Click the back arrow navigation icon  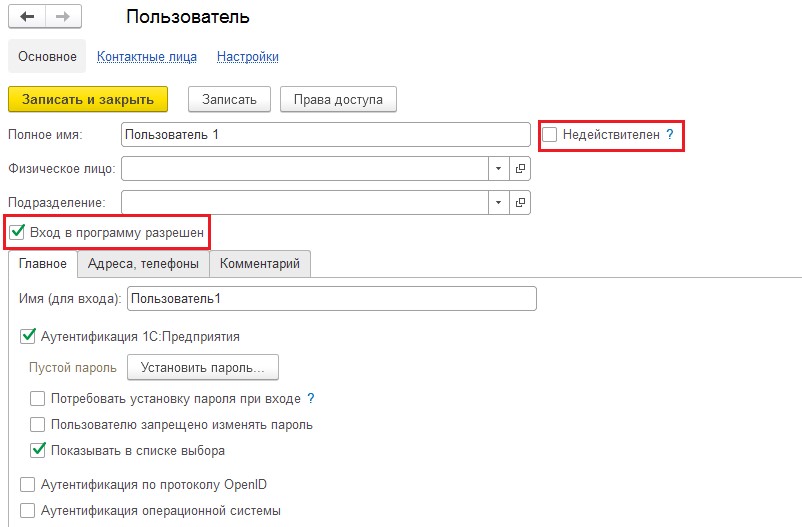pyautogui.click(x=27, y=17)
